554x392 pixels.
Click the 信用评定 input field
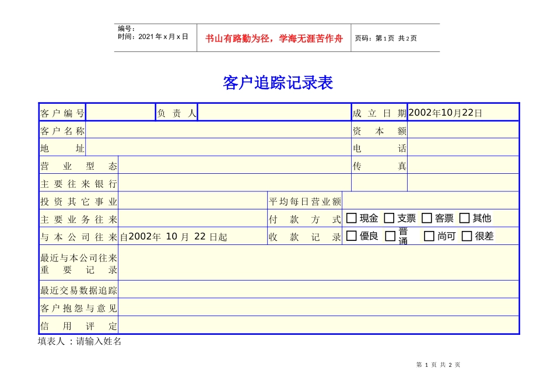pos(318,324)
